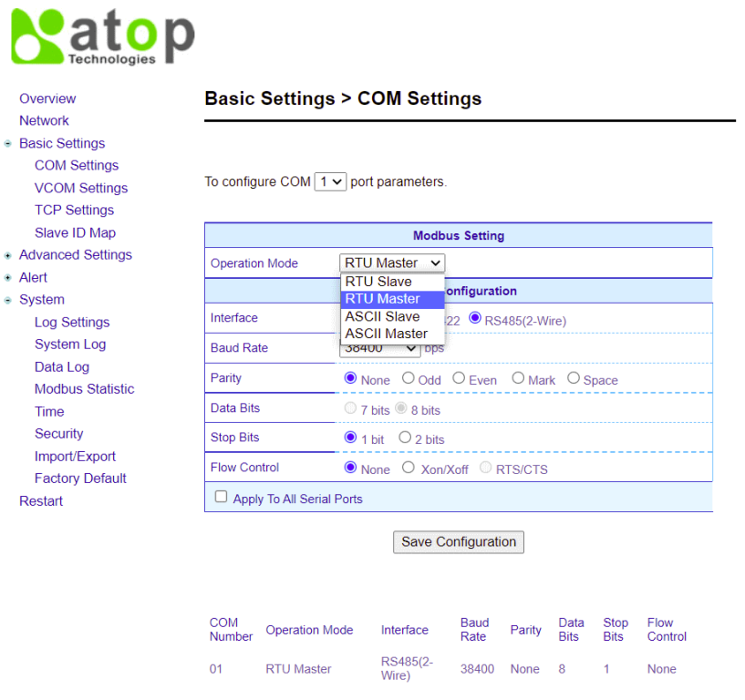Open COM Settings in the sidebar
The image size is (745, 700).
coord(77,165)
